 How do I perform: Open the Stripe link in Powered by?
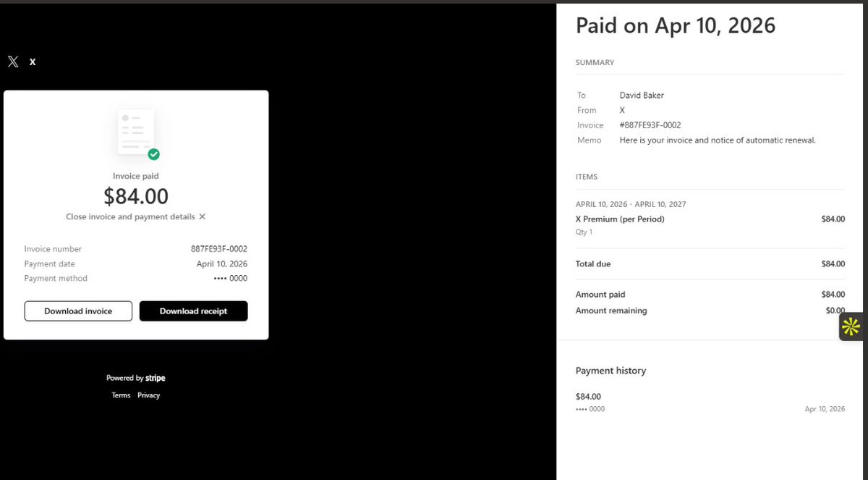coord(156,378)
